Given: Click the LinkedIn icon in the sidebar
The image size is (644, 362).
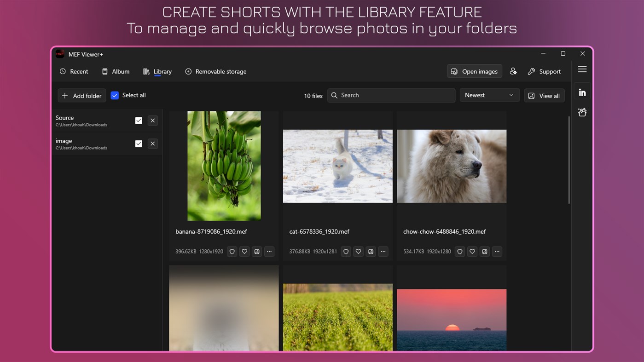Looking at the screenshot, I should pyautogui.click(x=582, y=91).
